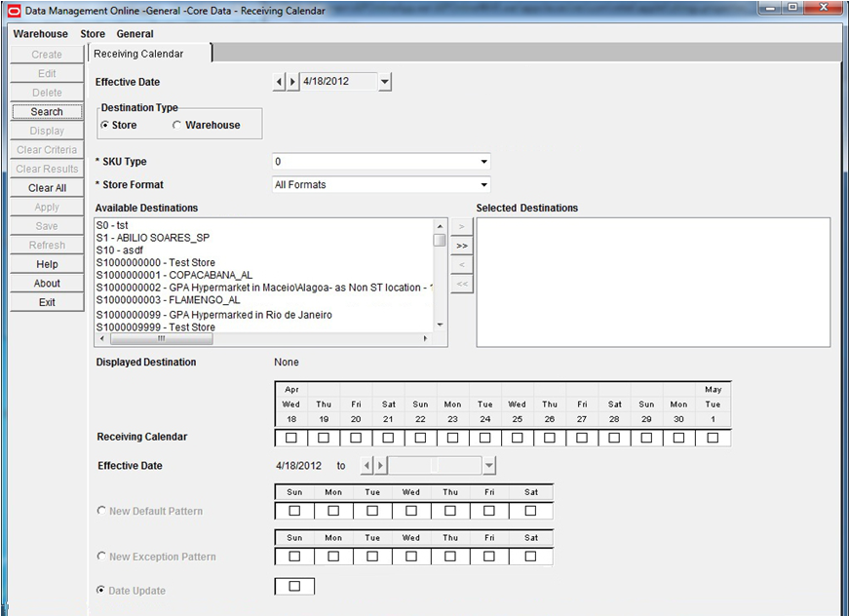
Task: Click the Clear All button
Action: (47, 188)
